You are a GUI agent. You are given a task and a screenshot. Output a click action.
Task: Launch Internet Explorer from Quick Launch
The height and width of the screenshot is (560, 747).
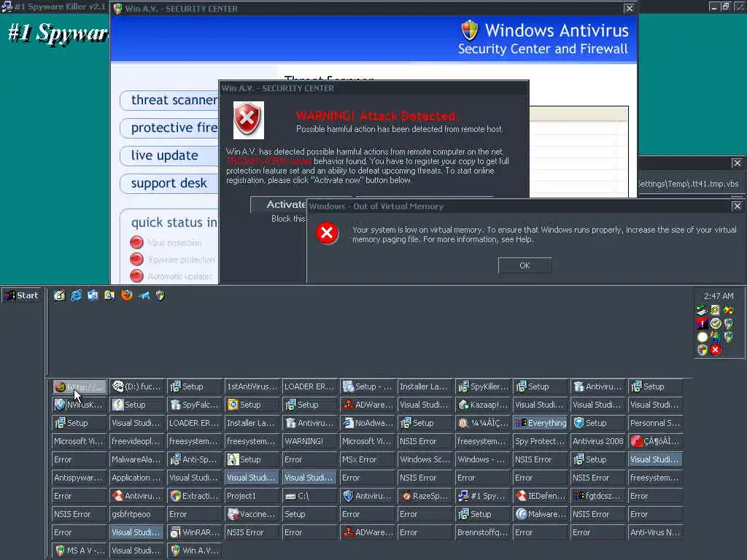[76, 296]
